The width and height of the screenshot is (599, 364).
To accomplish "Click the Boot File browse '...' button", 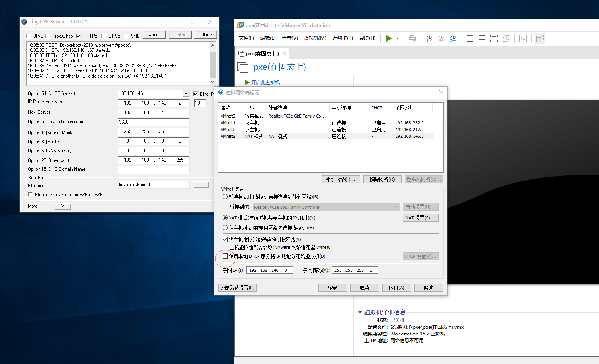I will pos(201,185).
